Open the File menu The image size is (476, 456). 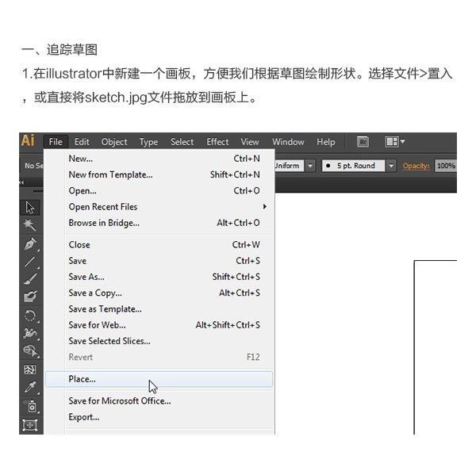click(56, 142)
